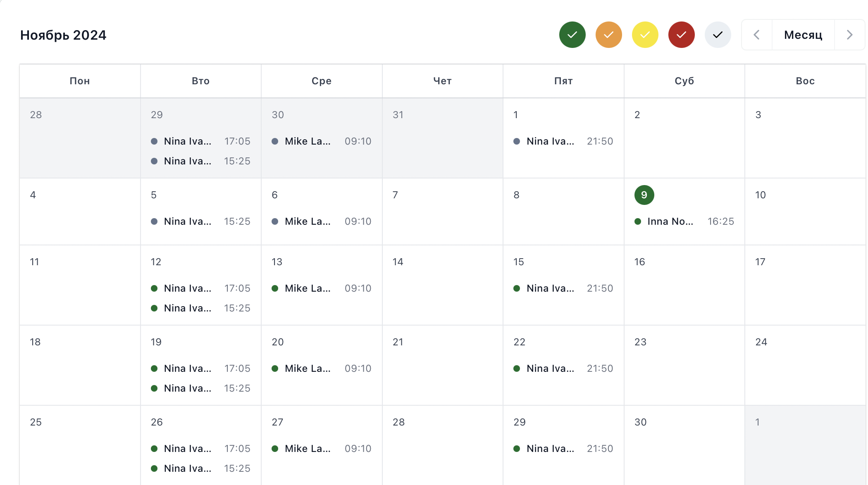Viewport: 868px width, 485px height.
Task: Open Mike La... event on October 30
Action: coord(321,141)
